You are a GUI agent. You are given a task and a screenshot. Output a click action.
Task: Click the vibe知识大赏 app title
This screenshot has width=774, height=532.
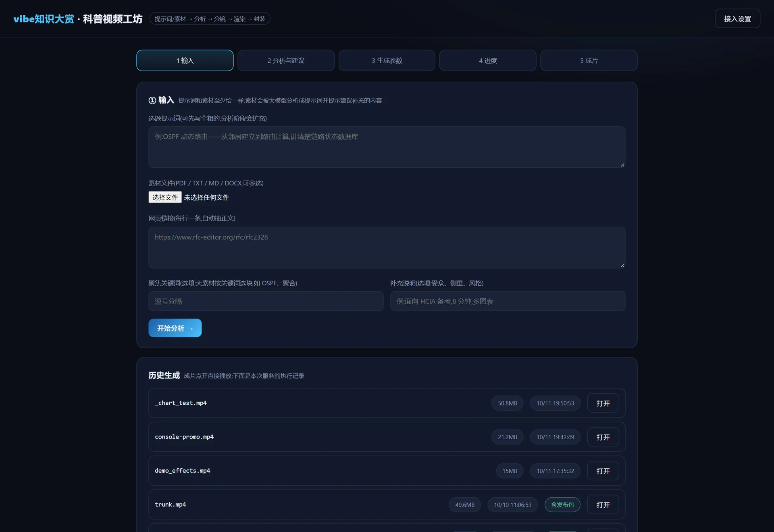point(44,19)
